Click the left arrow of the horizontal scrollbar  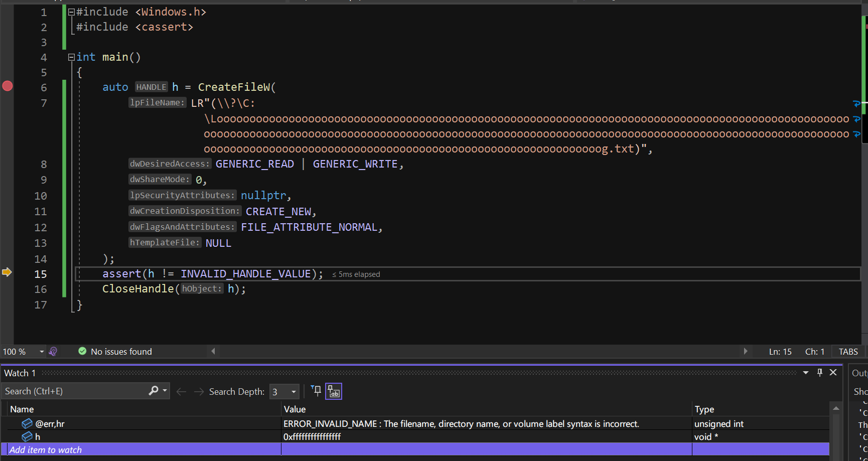213,351
